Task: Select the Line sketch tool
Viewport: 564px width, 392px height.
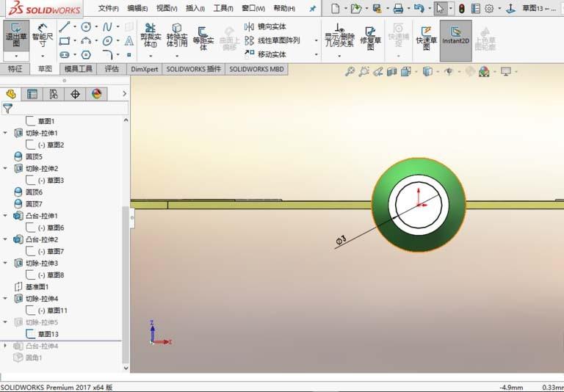Action: click(65, 26)
